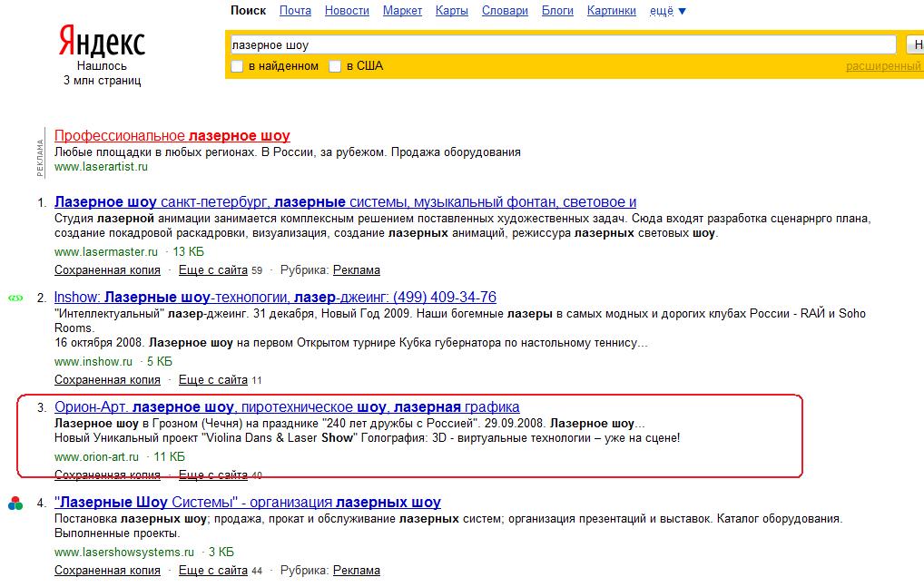The image size is (924, 587).
Task: Click the colored circles icon beside Лазерные Шоу Системы
Action: pyautogui.click(x=15, y=504)
